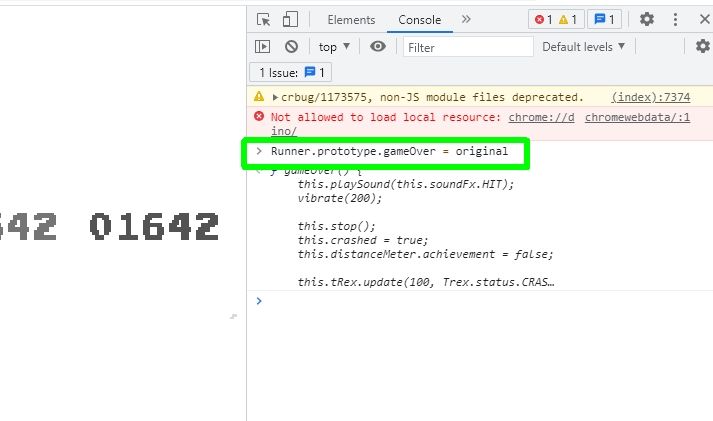Viewport: 713px width, 421px height.
Task: Focus the console Filter field
Action: point(468,47)
